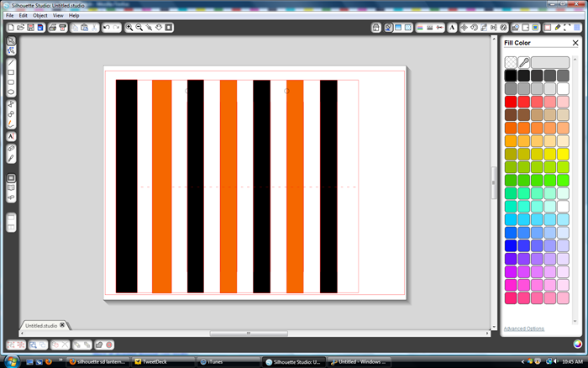This screenshot has width=588, height=368.
Task: Open the Silhouette home store icon
Action: [375, 28]
